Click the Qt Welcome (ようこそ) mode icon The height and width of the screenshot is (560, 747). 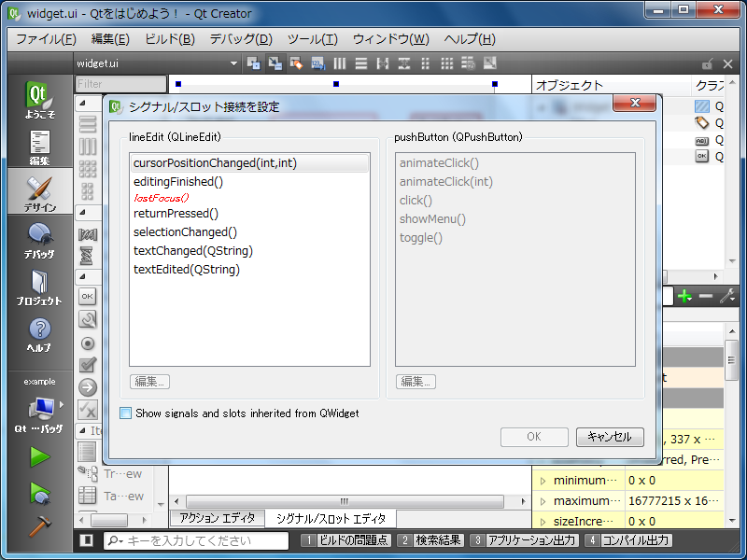click(39, 101)
